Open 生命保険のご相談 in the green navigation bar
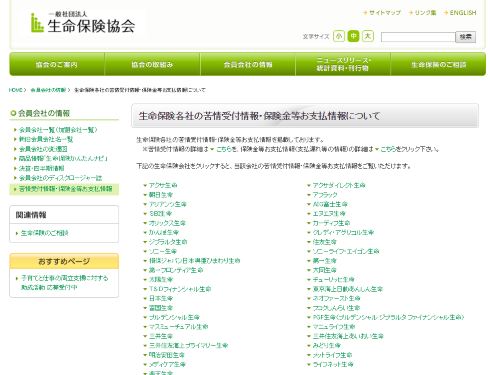Viewport: 490px width, 375px height. [438, 64]
